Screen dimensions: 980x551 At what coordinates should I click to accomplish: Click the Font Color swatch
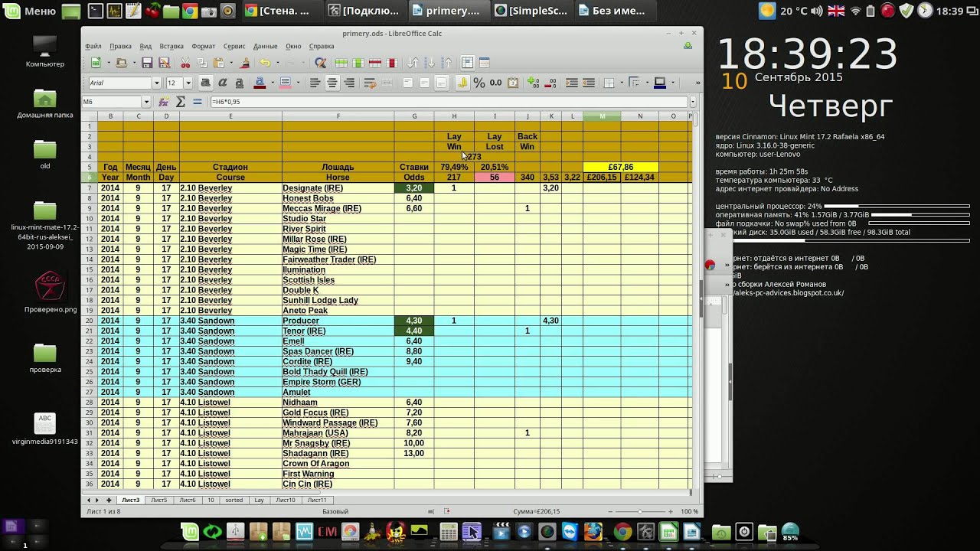tap(260, 83)
